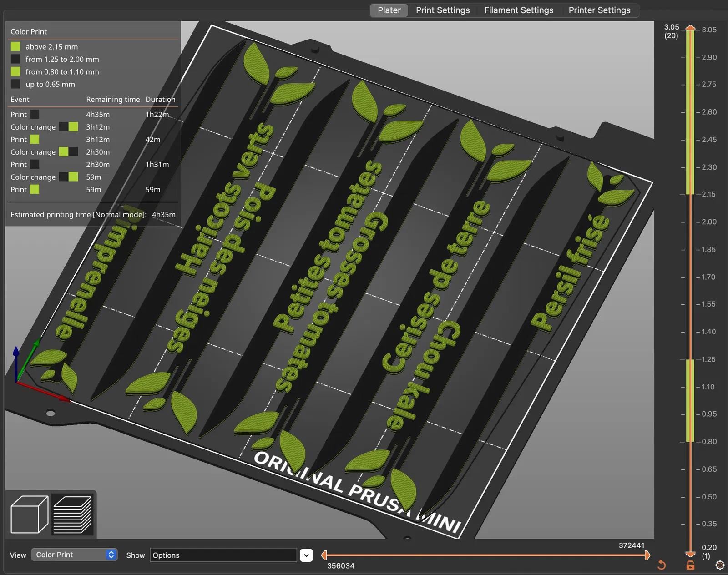Expand the Show options dropdown arrow
The height and width of the screenshot is (575, 728).
coord(307,555)
